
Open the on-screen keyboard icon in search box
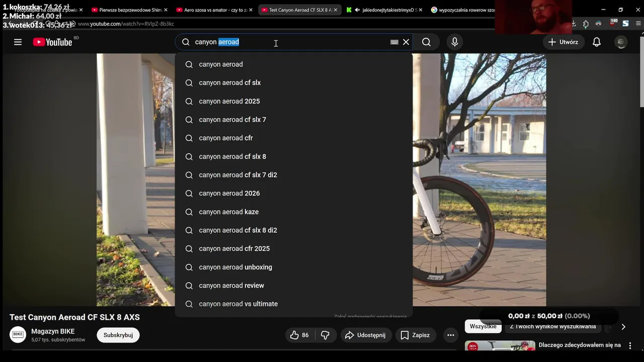pos(394,42)
